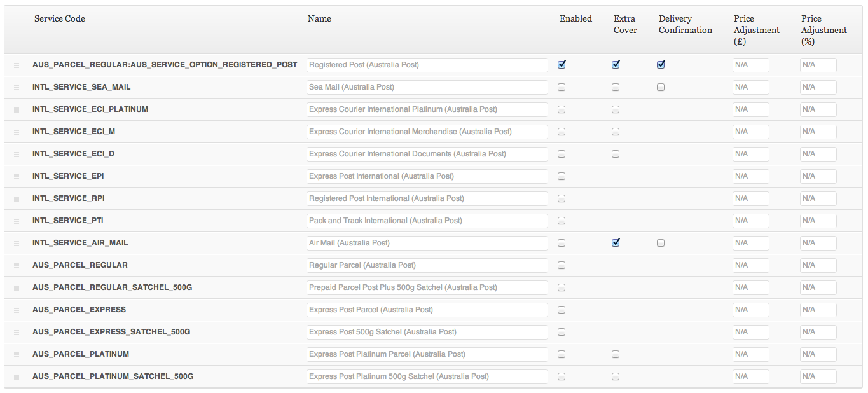This screenshot has width=868, height=393.
Task: Click the Extra Cover column header
Action: tap(625, 24)
